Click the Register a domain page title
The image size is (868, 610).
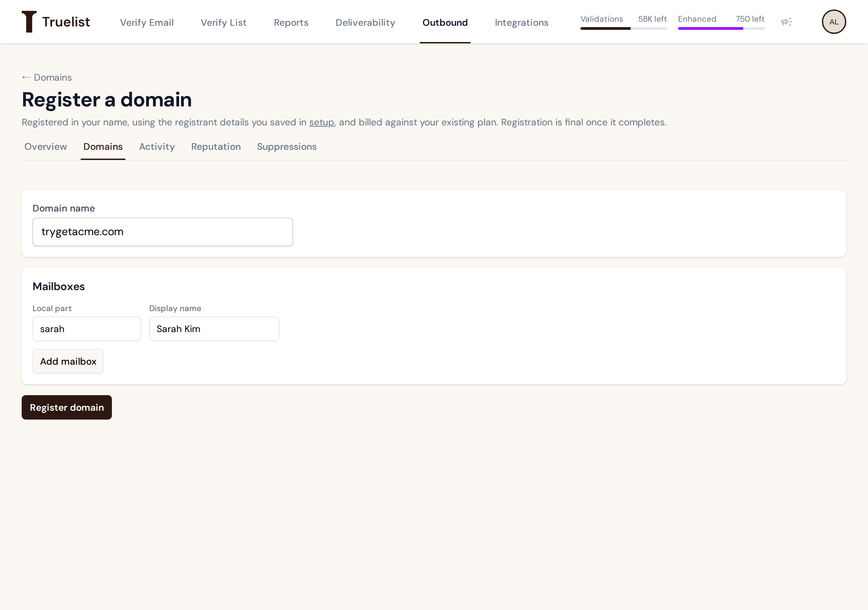tap(106, 100)
